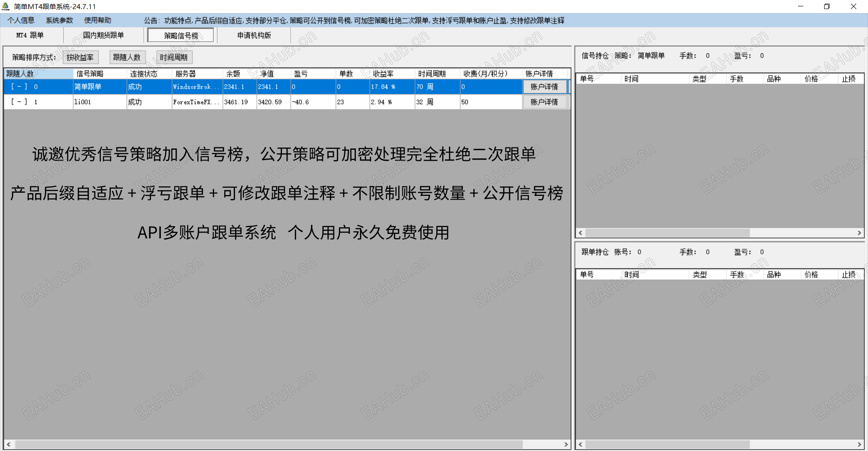Open 账户详情 for the li001 strategy

pyautogui.click(x=544, y=102)
